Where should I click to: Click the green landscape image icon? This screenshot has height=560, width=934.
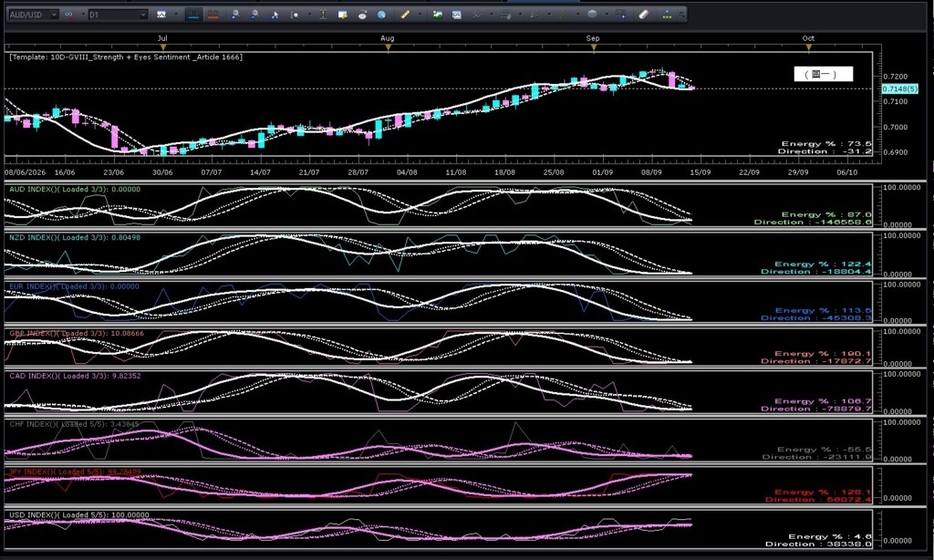[438, 15]
